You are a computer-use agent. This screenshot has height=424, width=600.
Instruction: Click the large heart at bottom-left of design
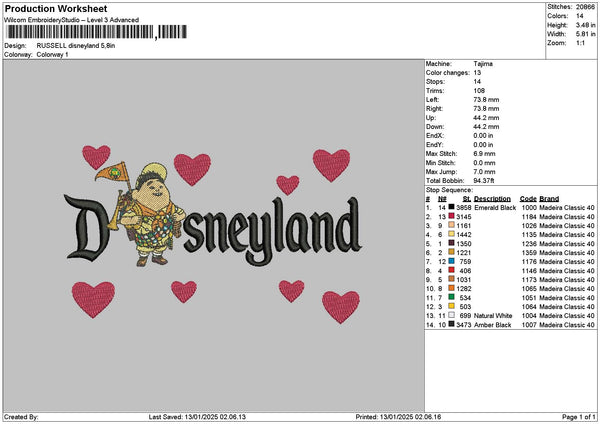point(93,299)
